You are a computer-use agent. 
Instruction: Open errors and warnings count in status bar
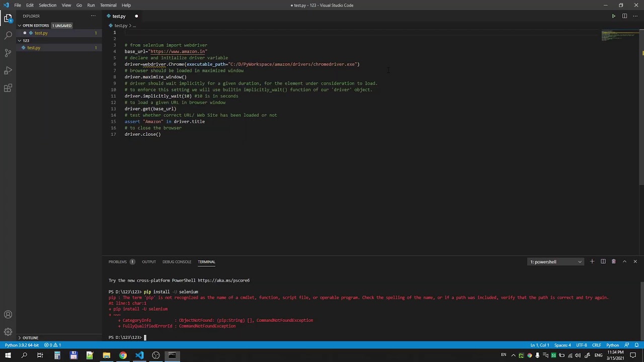click(52, 345)
